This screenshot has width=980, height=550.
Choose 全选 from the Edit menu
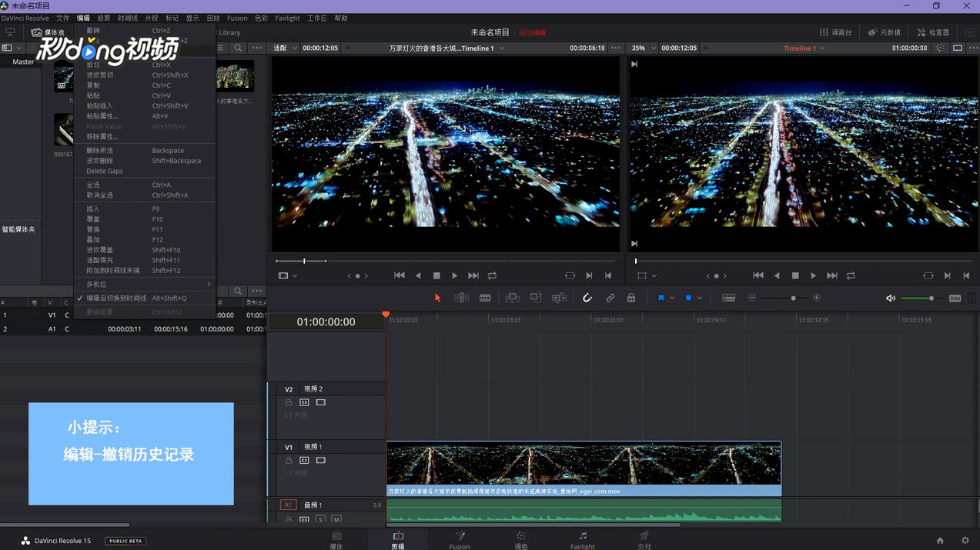tap(144, 185)
